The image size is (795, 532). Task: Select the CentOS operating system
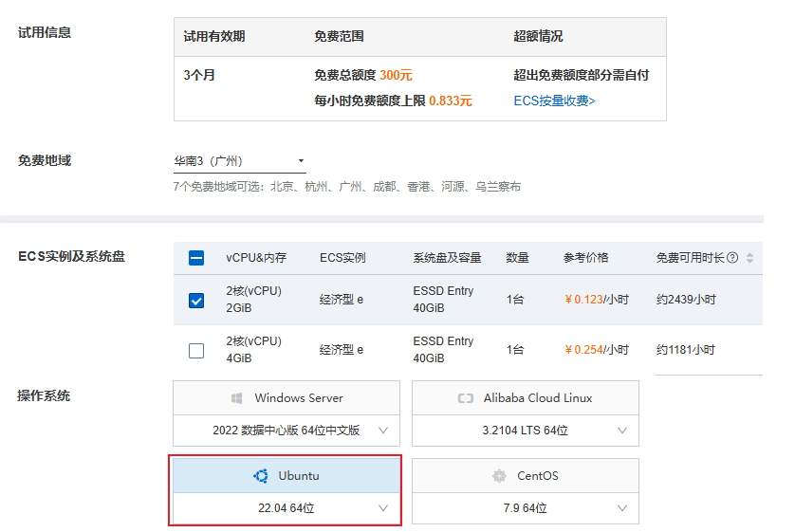pos(526,476)
